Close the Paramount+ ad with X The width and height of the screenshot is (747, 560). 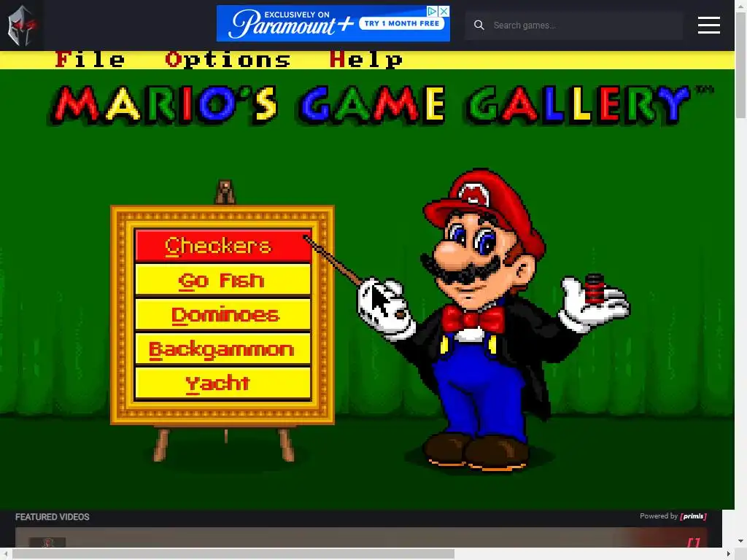[x=444, y=11]
